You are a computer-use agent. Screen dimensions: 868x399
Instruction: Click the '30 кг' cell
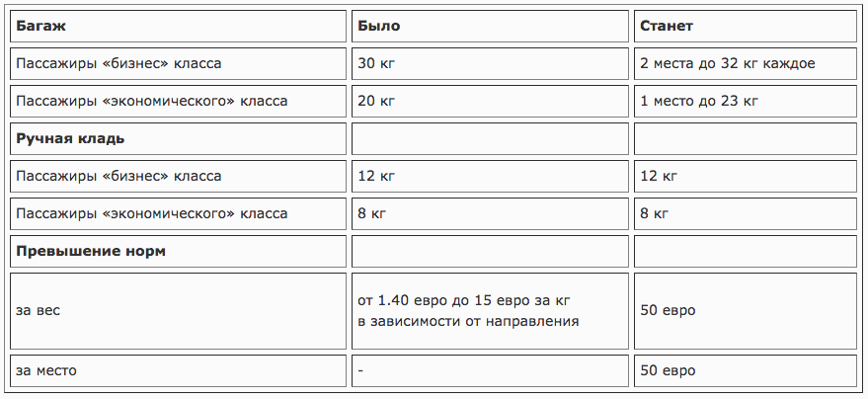(490, 63)
